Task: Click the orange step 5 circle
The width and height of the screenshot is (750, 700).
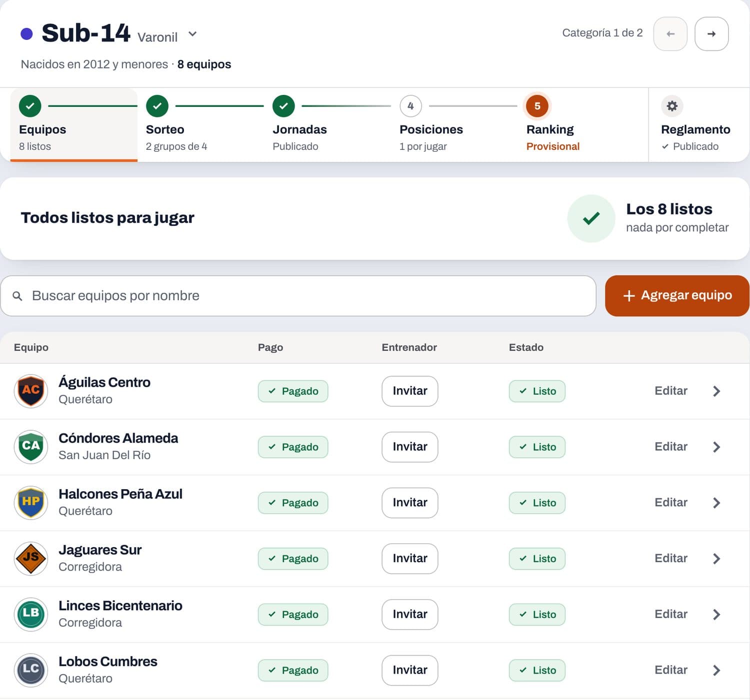Action: (537, 106)
